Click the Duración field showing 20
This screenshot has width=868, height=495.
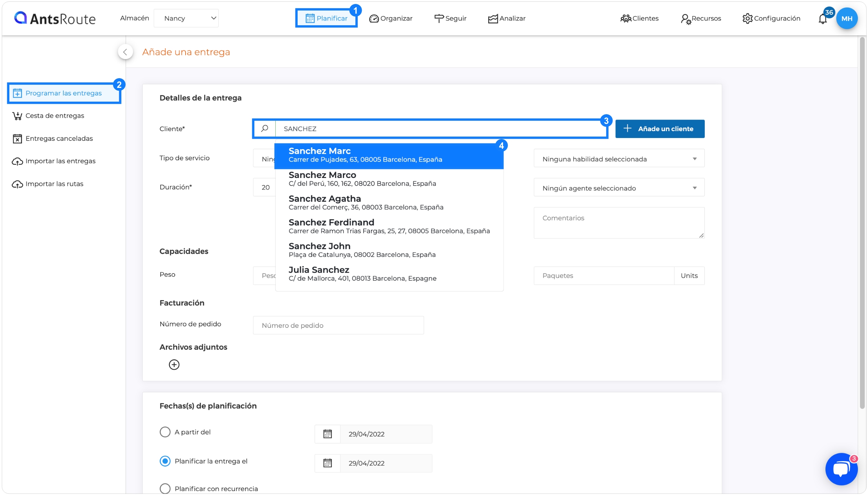(264, 187)
